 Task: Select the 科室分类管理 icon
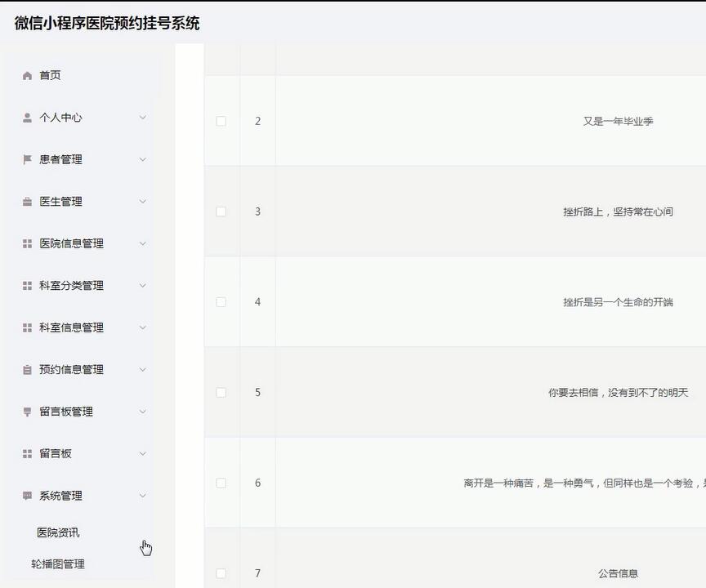coord(25,285)
